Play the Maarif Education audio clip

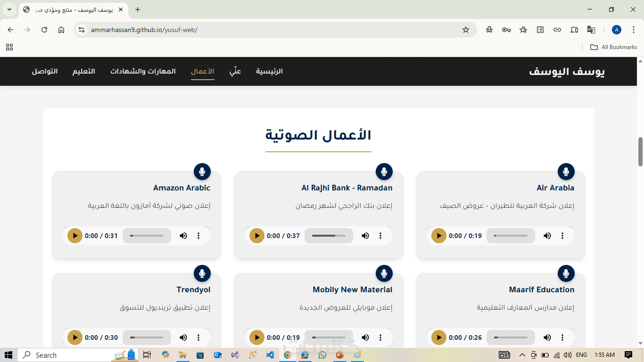(x=439, y=337)
